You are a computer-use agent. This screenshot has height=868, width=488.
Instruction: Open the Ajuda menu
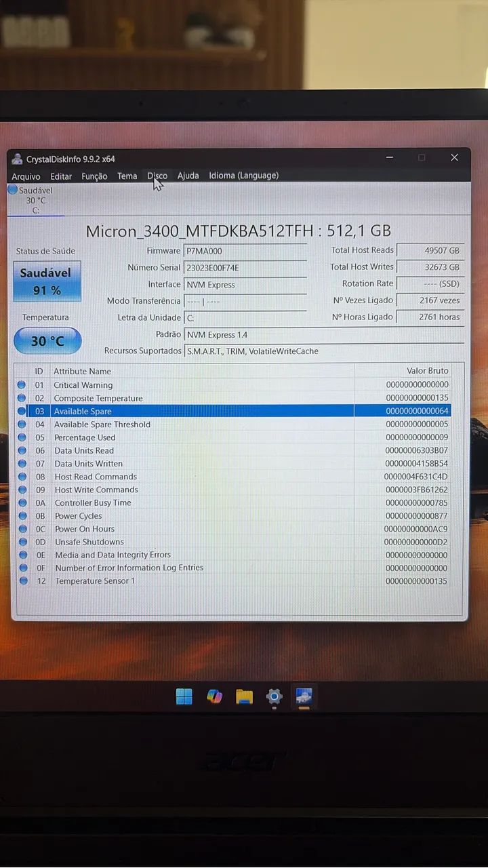pyautogui.click(x=188, y=176)
